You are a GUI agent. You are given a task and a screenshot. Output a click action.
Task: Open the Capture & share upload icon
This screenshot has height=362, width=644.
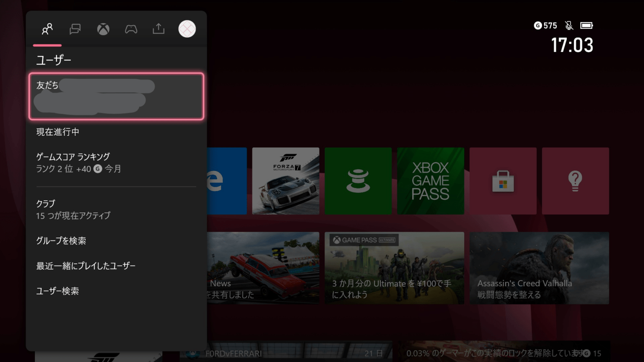click(158, 29)
